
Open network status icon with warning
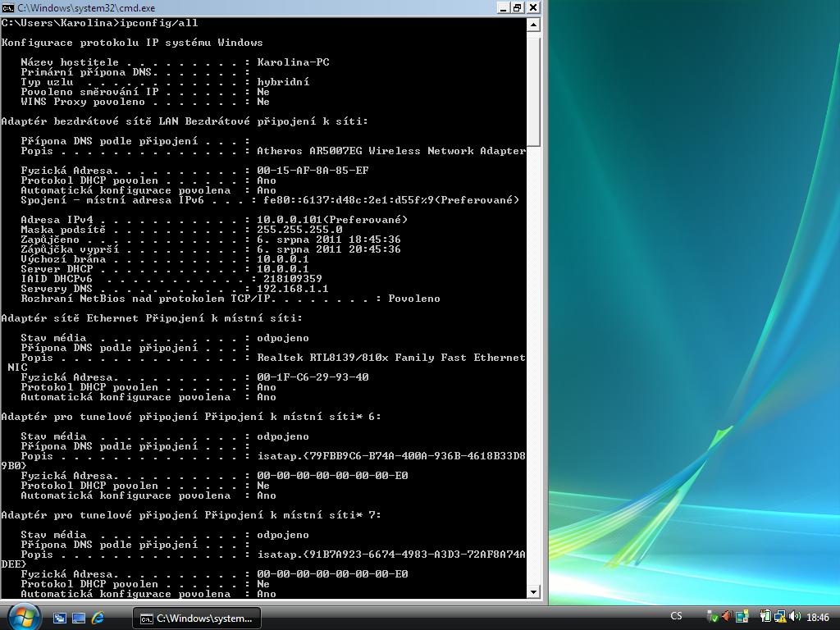[779, 617]
